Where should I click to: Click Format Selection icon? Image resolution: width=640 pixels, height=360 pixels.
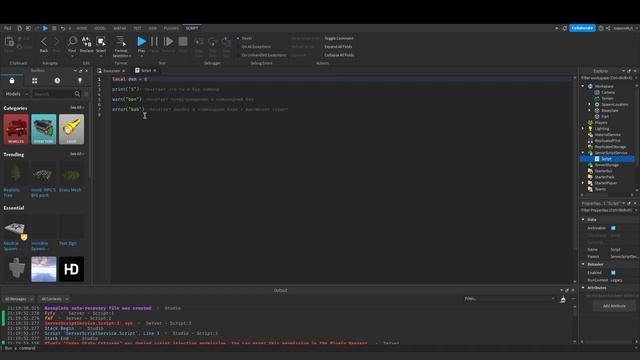coord(120,41)
